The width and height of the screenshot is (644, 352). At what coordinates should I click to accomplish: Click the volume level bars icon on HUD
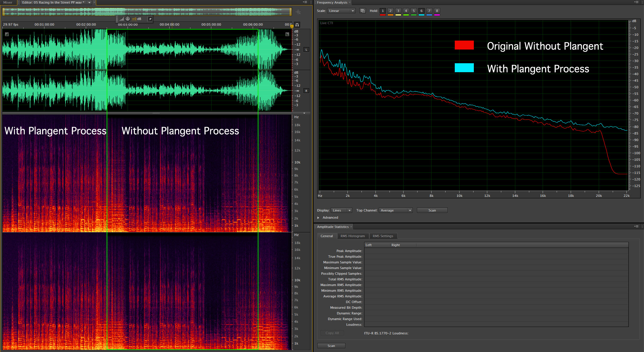click(x=121, y=19)
